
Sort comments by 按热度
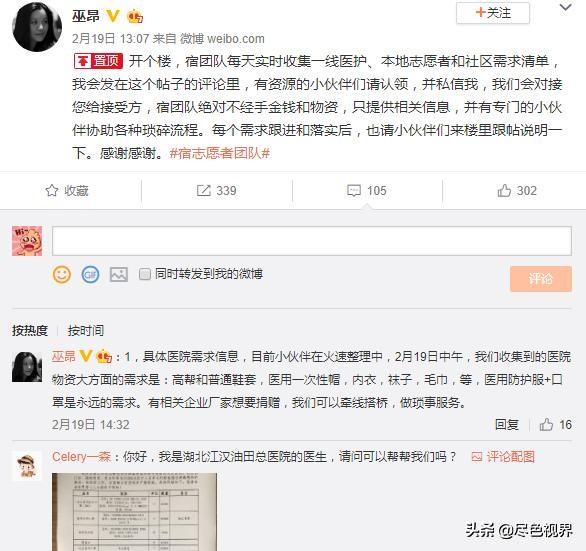coord(30,330)
